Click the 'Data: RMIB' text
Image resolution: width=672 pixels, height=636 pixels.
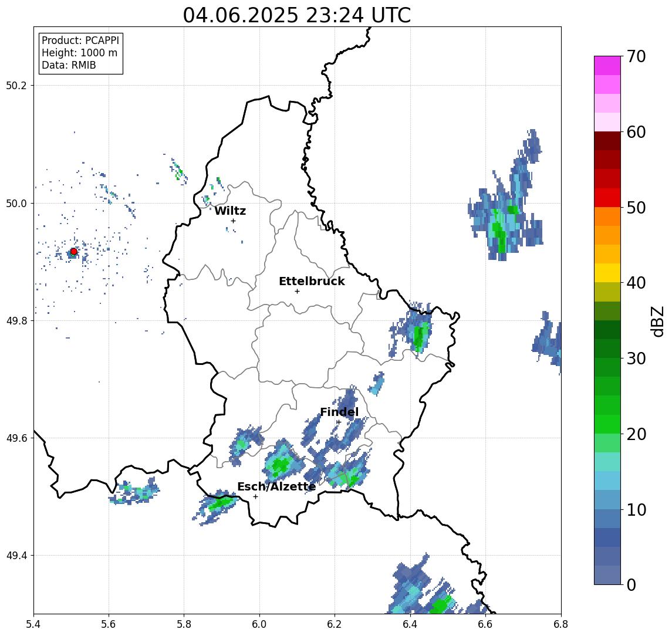click(69, 65)
